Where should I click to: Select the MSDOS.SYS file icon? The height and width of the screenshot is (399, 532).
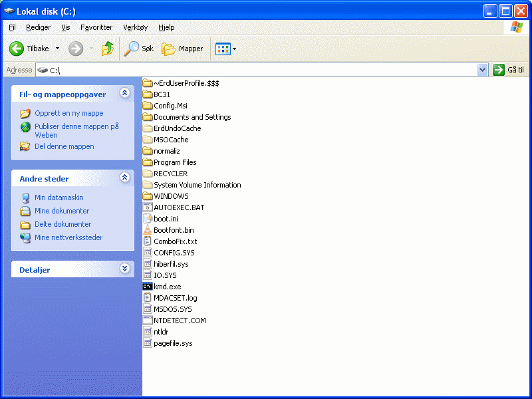coord(148,309)
